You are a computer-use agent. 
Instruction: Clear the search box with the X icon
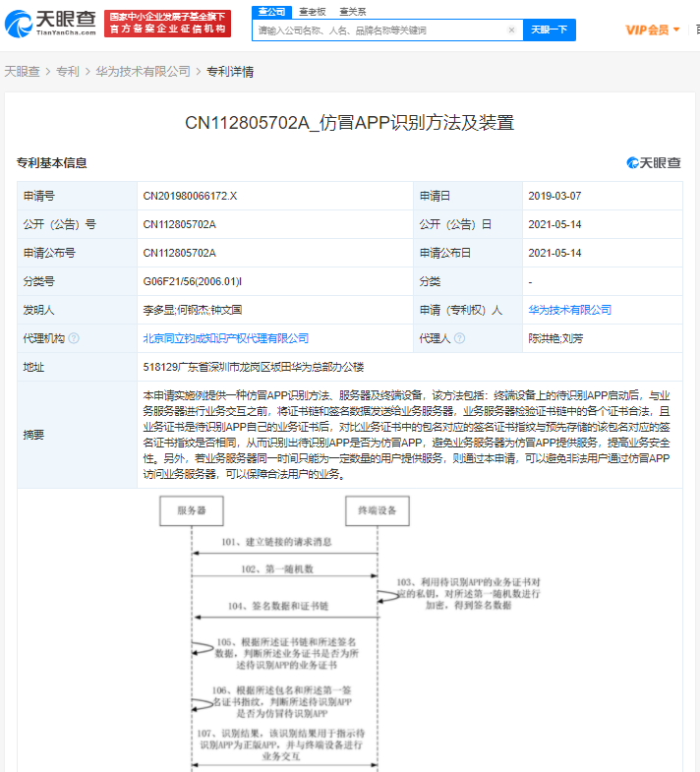click(x=511, y=30)
